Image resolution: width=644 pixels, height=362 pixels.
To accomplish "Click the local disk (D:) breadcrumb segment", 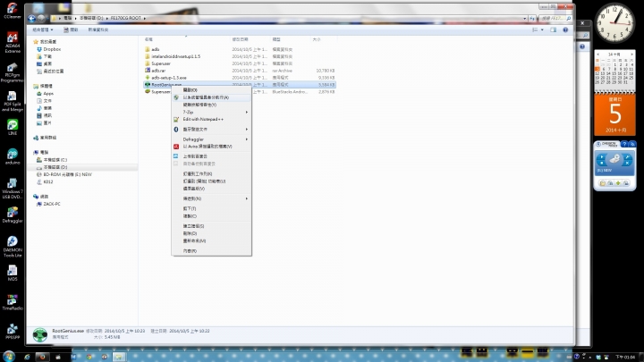I will 91,18.
